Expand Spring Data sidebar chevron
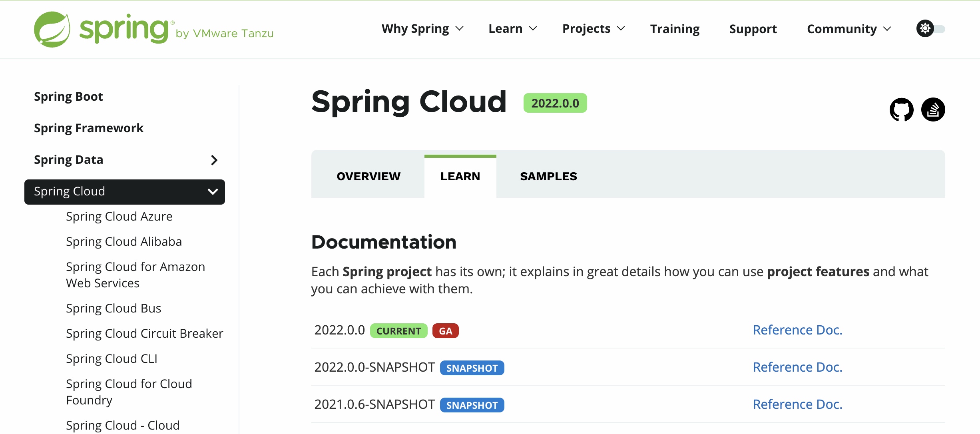 click(214, 160)
